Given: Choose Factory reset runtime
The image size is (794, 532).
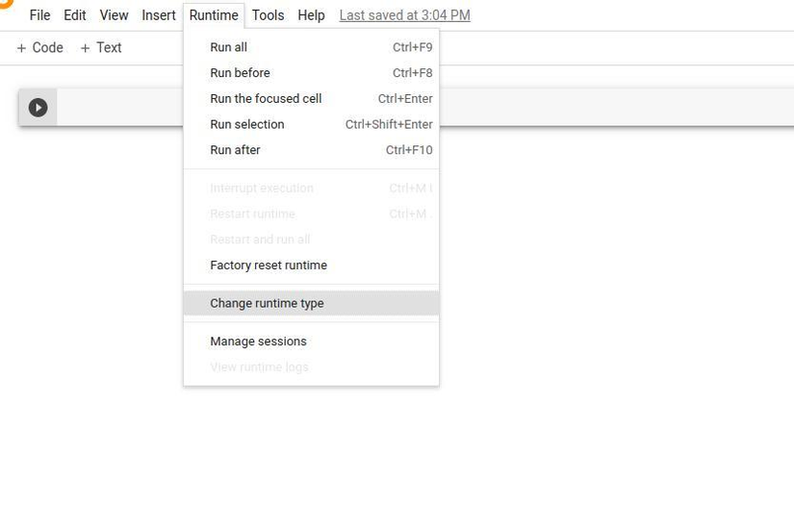Looking at the screenshot, I should 311,266.
